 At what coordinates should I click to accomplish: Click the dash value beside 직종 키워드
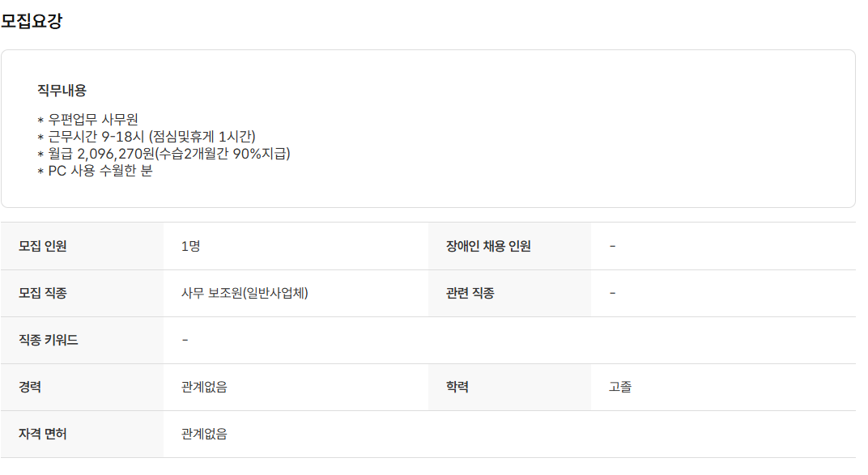point(185,340)
